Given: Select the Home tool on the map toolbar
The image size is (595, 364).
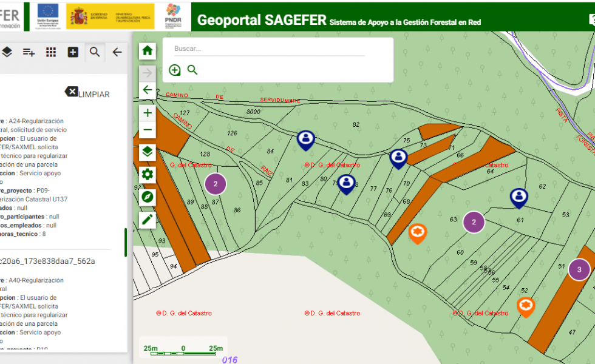Looking at the screenshot, I should (x=147, y=51).
